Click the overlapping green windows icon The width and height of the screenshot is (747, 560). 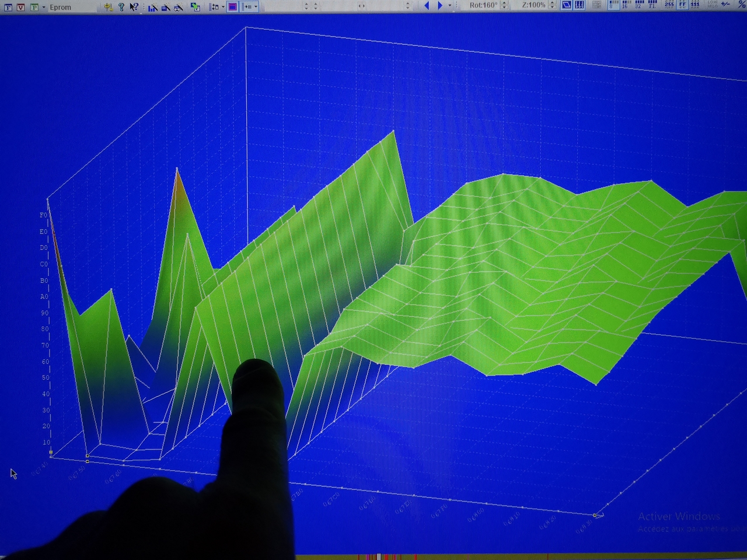coord(195,7)
